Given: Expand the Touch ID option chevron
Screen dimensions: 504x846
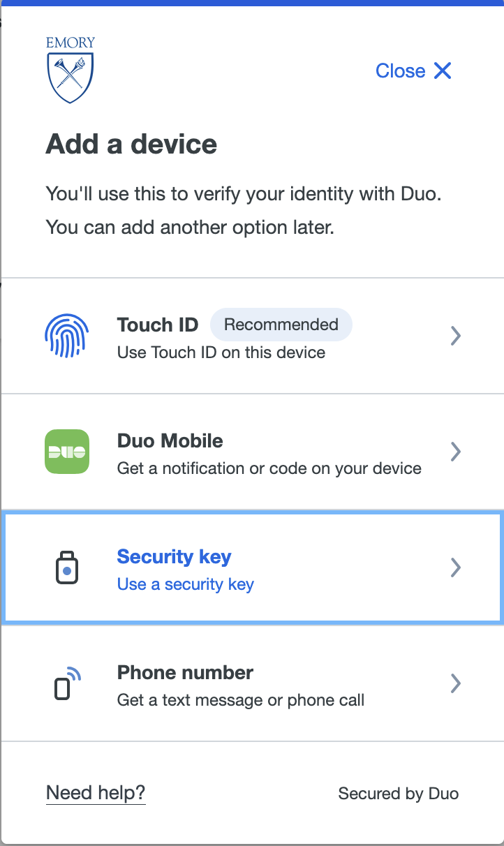Looking at the screenshot, I should (456, 336).
